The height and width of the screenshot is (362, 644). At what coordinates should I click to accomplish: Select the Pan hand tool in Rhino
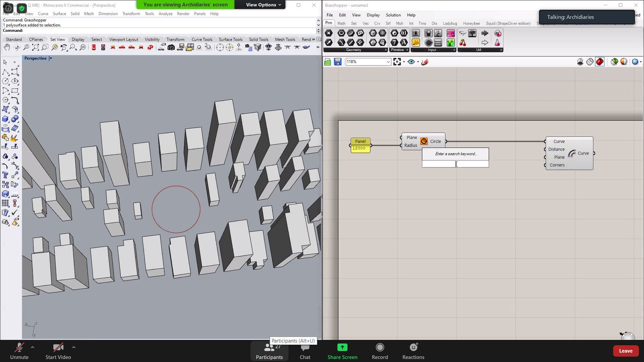pos(7,47)
